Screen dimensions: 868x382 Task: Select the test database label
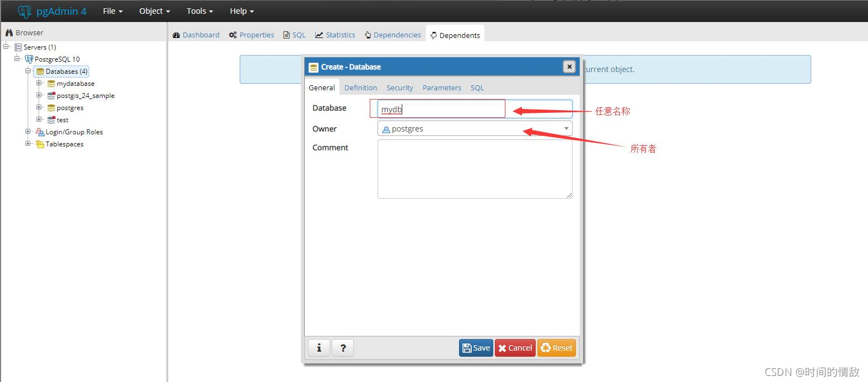click(62, 120)
